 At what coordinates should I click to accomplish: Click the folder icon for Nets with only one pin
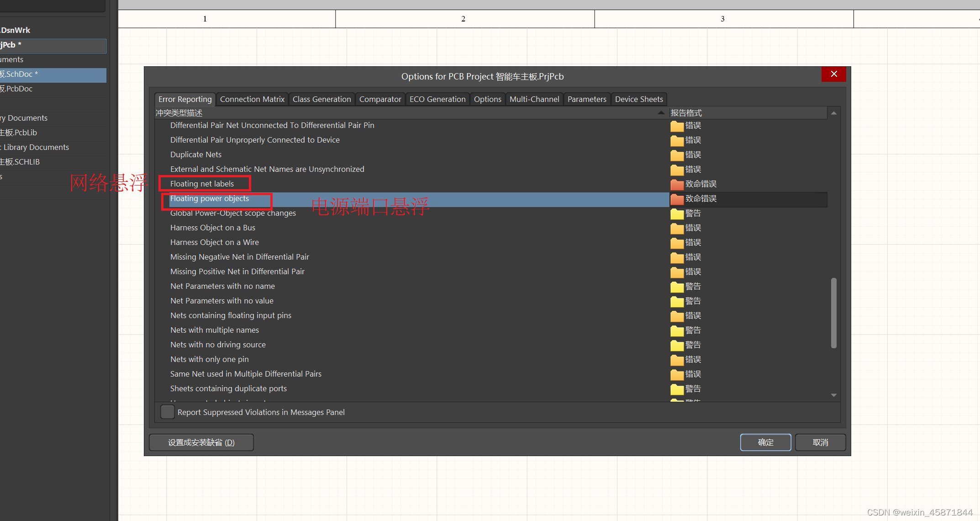tap(677, 360)
